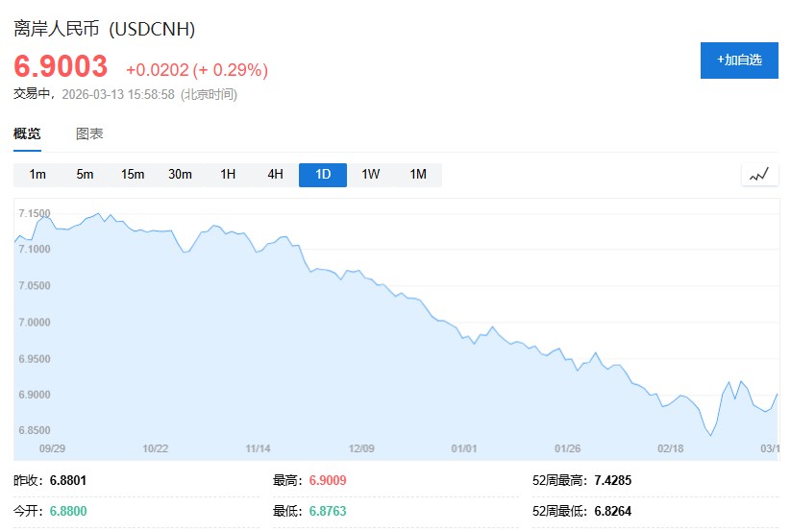Click the 7.1500 y-axis label
This screenshot has height=532, width=791.
(35, 213)
